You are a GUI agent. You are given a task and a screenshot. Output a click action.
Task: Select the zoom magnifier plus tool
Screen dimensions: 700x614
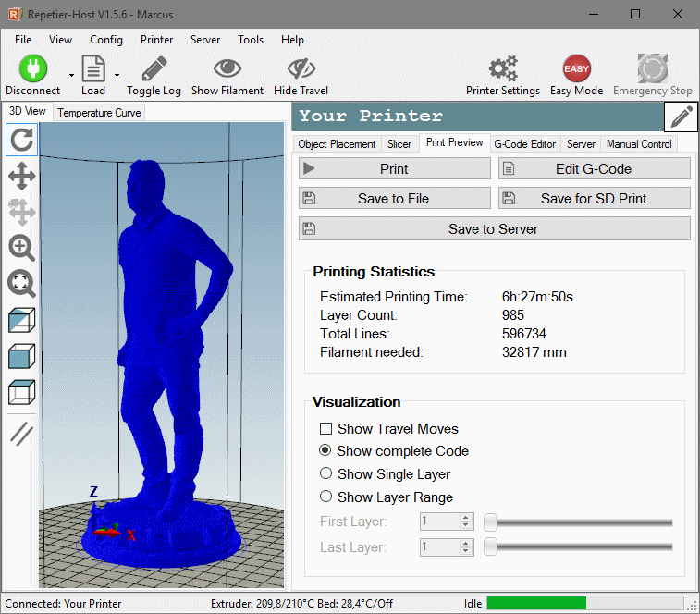pos(21,248)
